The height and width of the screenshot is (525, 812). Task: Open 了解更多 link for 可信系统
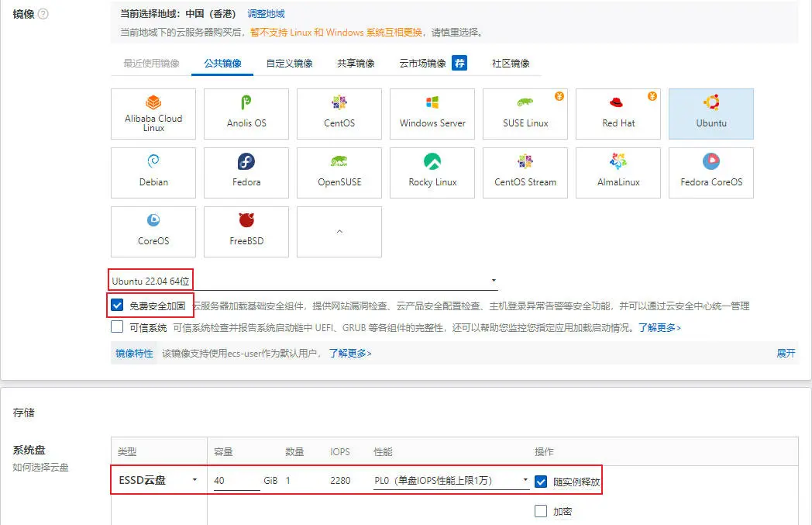(x=659, y=327)
